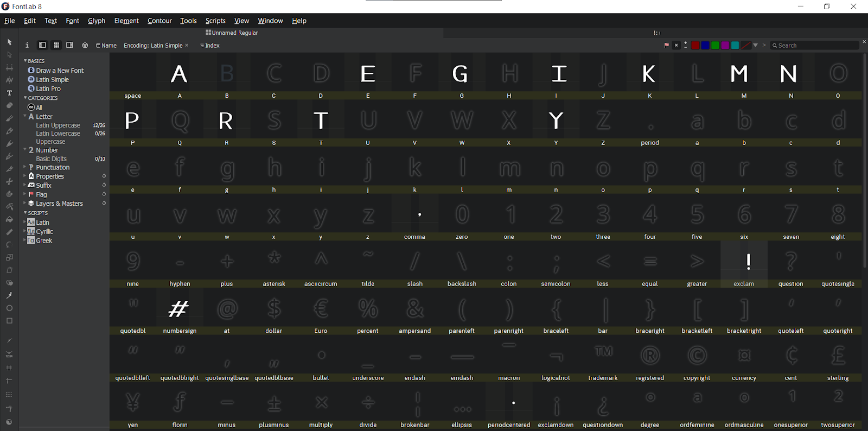Switch to the Unnamed Regular tab
Viewport: 868px width, 431px height.
coord(232,33)
